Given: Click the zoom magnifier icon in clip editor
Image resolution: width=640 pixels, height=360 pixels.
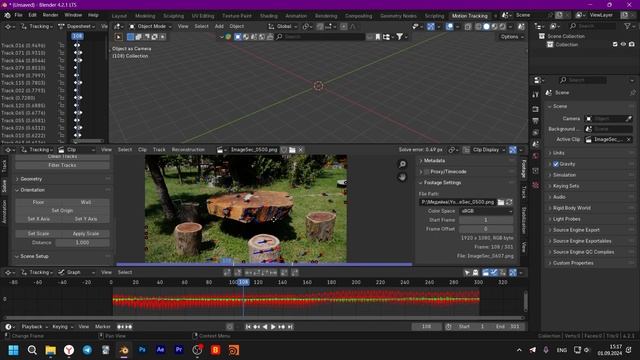Looking at the screenshot, I should 402,164.
